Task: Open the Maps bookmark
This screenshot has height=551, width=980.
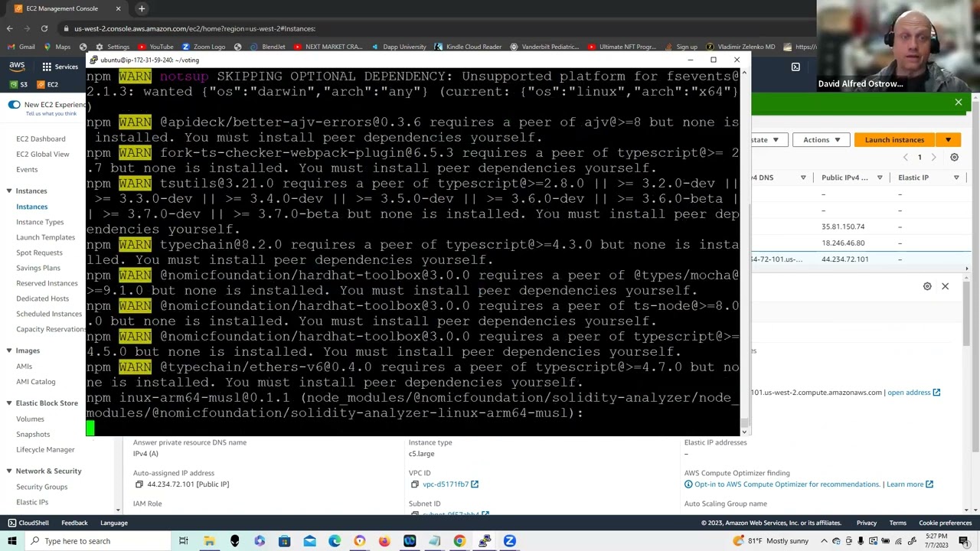Action: (57, 47)
